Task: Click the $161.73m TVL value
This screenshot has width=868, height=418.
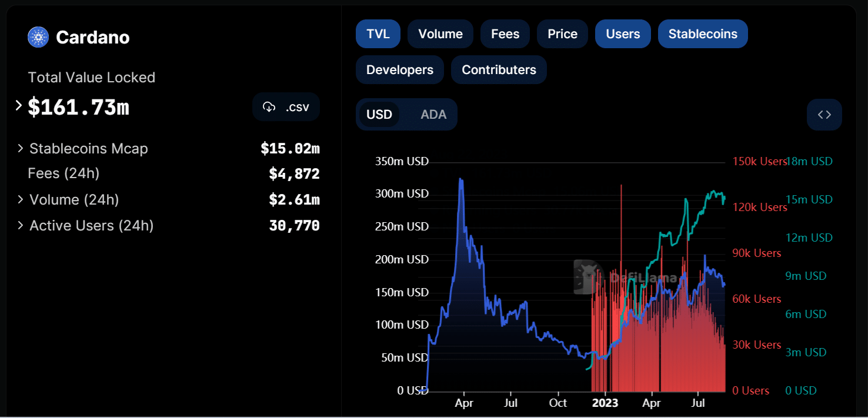Action: [x=78, y=108]
